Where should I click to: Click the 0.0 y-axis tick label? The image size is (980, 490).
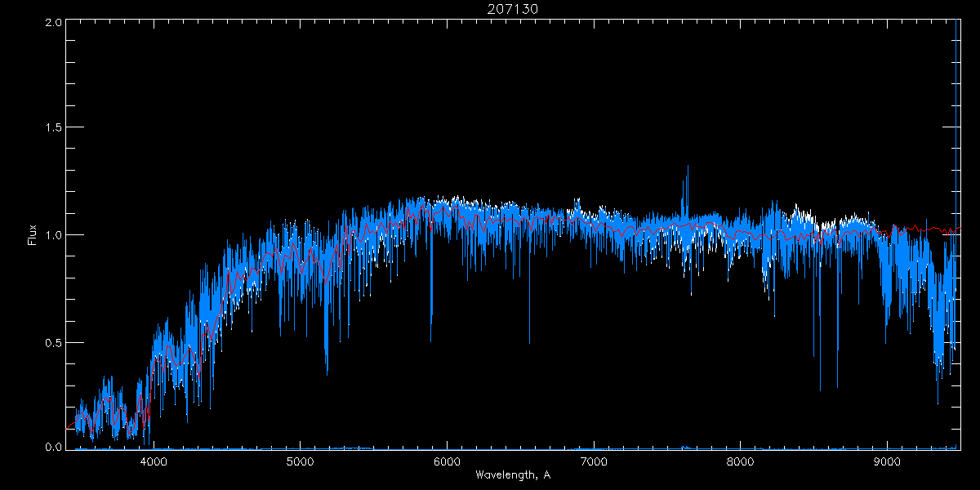pos(53,447)
